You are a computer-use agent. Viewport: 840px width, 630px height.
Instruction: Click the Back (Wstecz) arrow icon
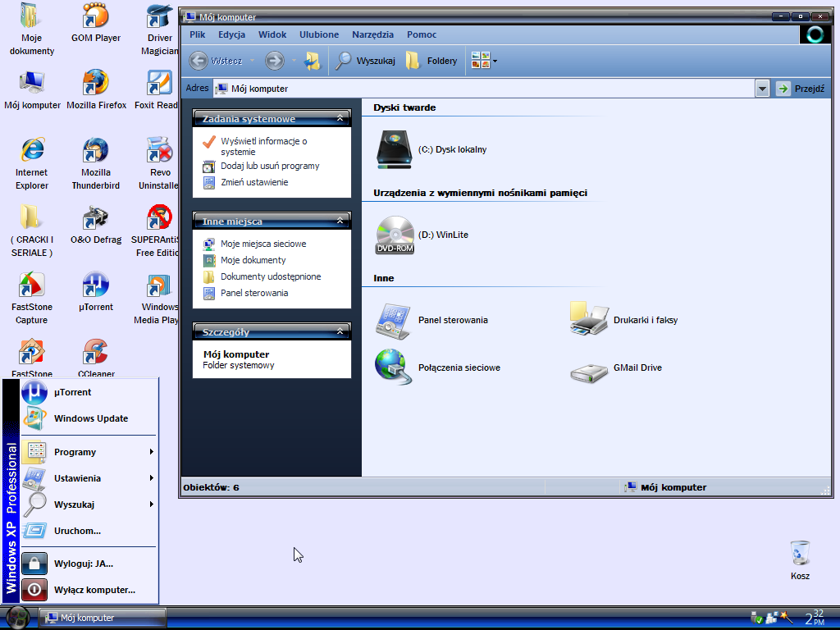(199, 61)
